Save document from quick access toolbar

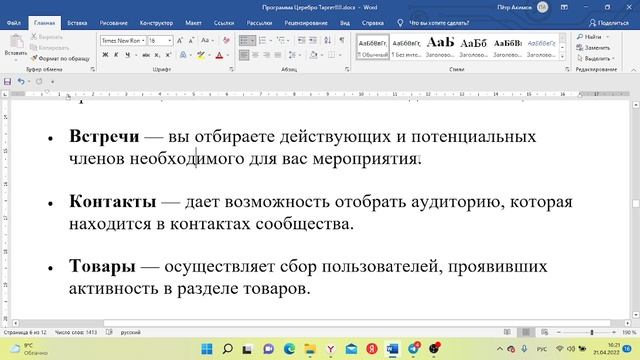(x=7, y=82)
